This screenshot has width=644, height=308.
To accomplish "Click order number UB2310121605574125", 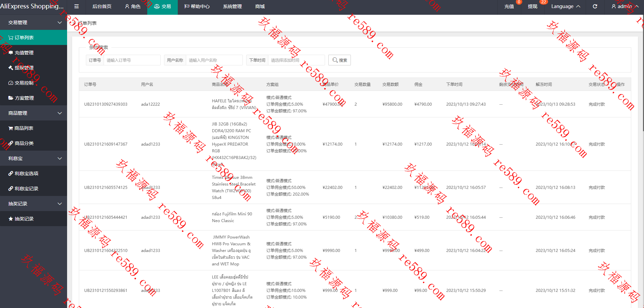I will (106, 188).
